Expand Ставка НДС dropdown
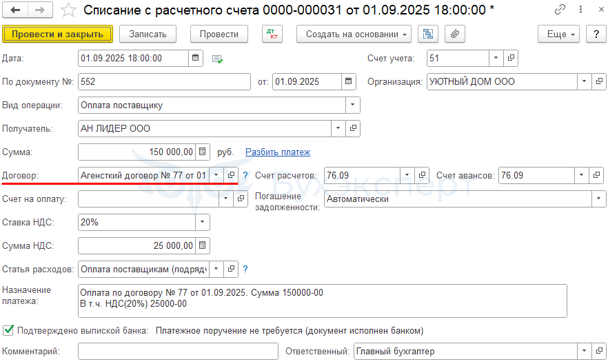Viewport: 608px width, 364px height. [203, 222]
